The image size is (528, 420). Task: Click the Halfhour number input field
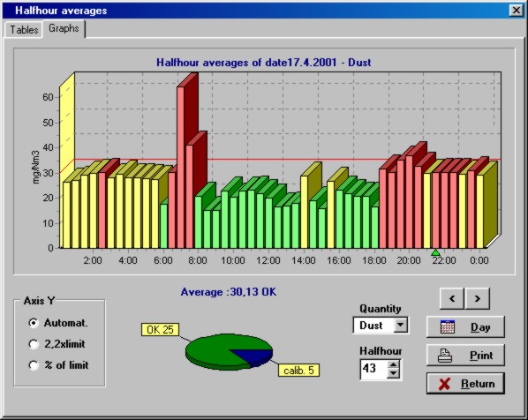point(374,369)
